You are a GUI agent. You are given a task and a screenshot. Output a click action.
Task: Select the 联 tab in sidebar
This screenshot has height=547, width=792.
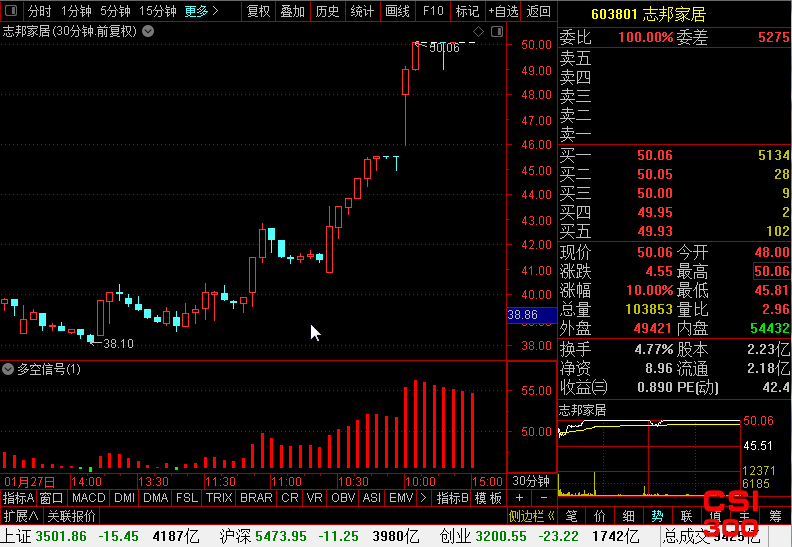click(686, 516)
